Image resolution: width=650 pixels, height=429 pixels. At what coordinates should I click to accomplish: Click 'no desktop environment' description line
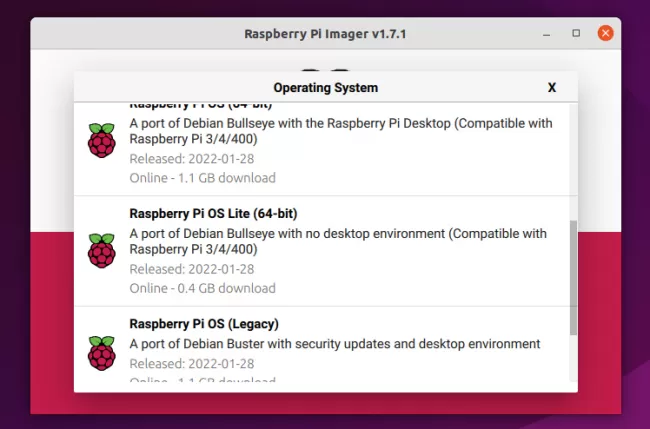(338, 241)
